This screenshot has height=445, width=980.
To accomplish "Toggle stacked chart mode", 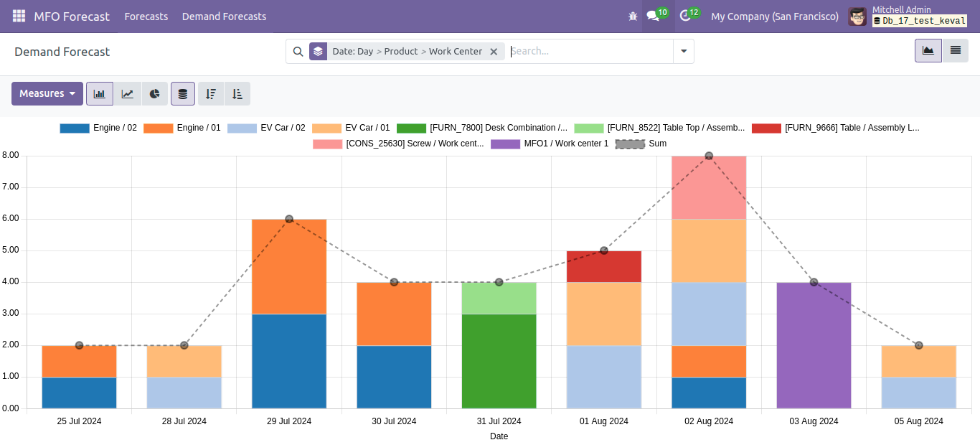I will click(x=182, y=94).
